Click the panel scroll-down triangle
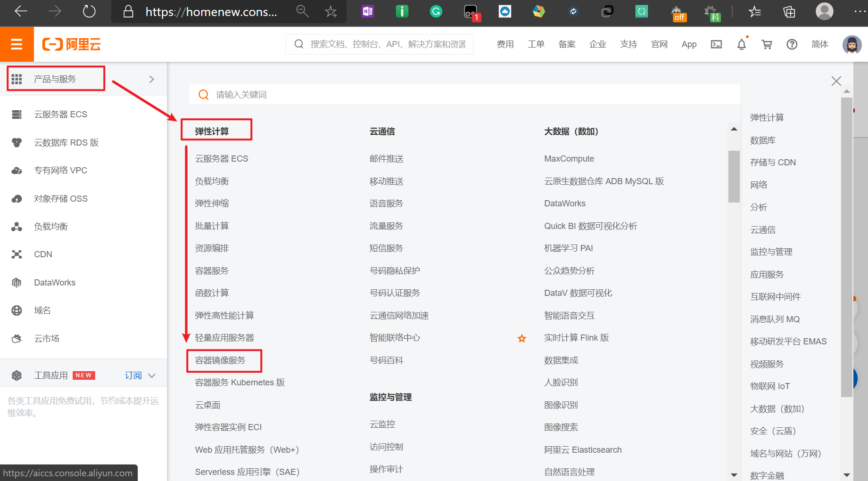This screenshot has height=481, width=868. 734,475
